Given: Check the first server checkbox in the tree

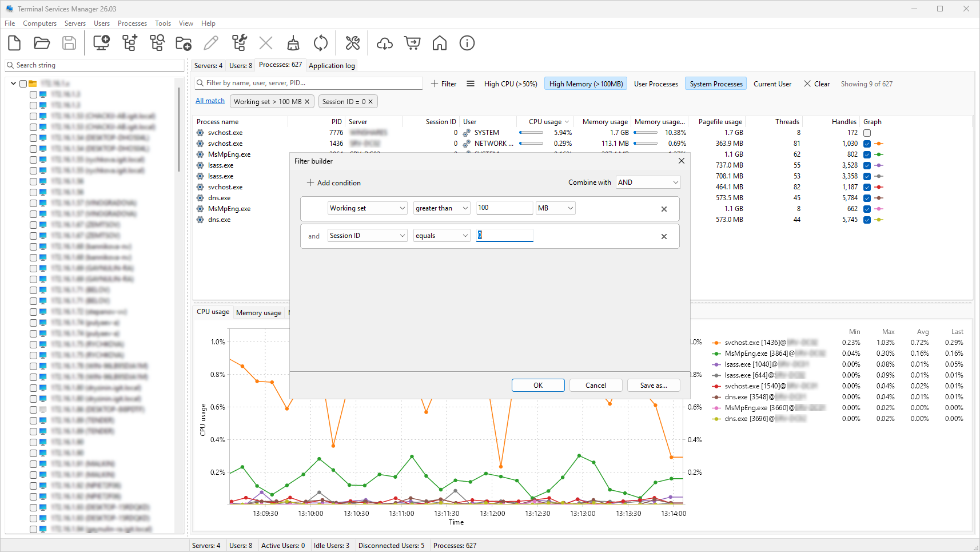Looking at the screenshot, I should click(33, 94).
